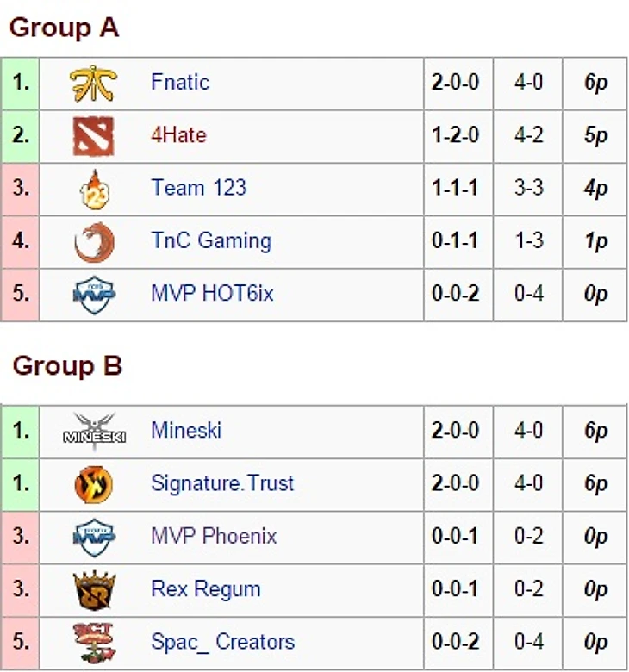Click the Mineski team logo
This screenshot has width=629, height=672.
pyautogui.click(x=94, y=432)
